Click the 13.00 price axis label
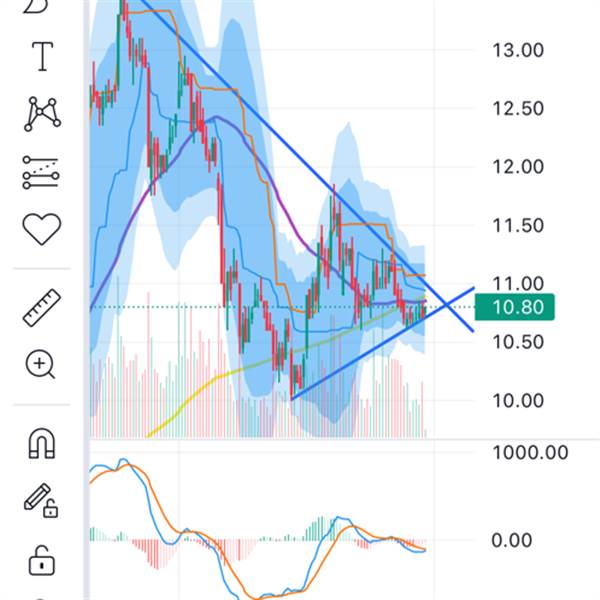 [518, 51]
